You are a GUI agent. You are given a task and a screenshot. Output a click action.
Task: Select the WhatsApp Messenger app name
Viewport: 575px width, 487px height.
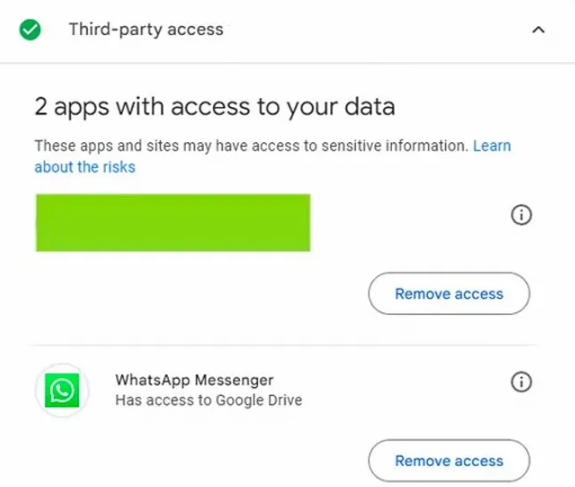tap(194, 380)
